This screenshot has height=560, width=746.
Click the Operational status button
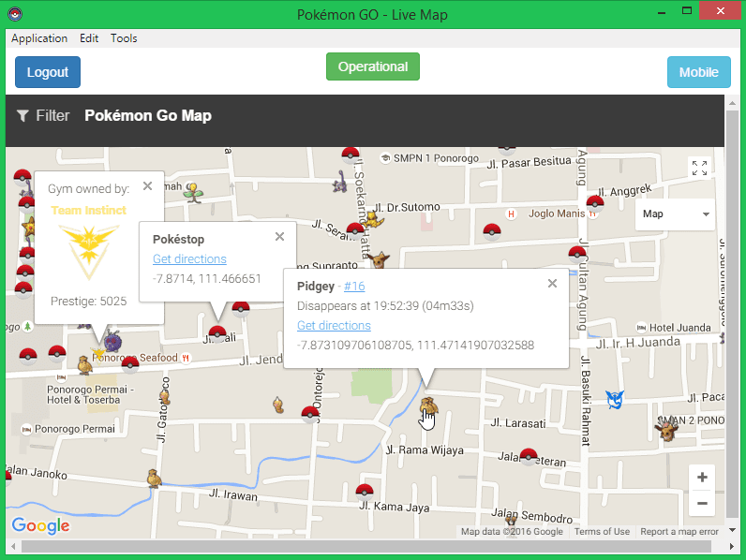point(372,66)
